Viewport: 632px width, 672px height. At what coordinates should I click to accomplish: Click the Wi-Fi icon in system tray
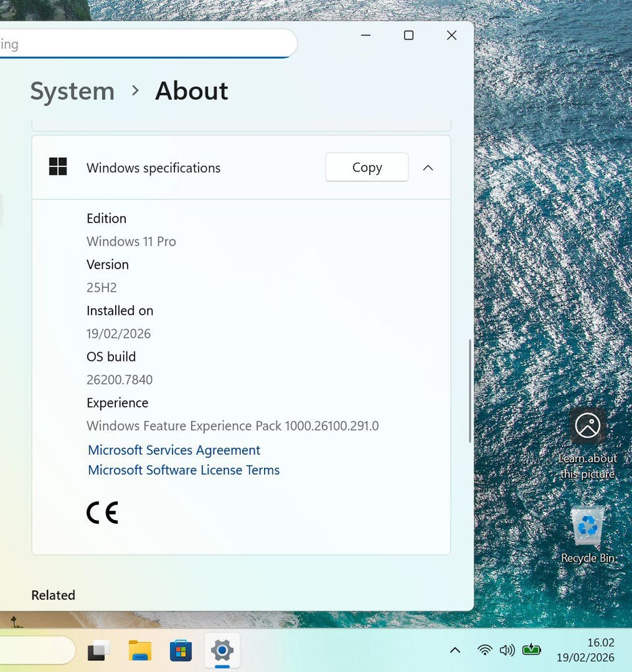click(485, 650)
